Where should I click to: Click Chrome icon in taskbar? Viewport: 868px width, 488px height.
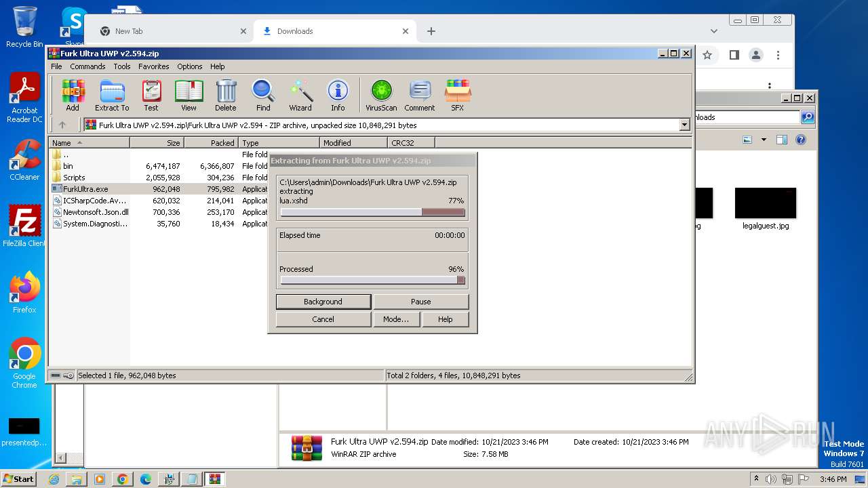click(123, 479)
